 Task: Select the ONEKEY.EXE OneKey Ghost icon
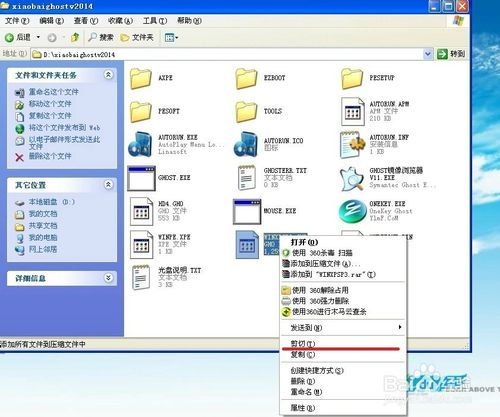click(x=352, y=211)
